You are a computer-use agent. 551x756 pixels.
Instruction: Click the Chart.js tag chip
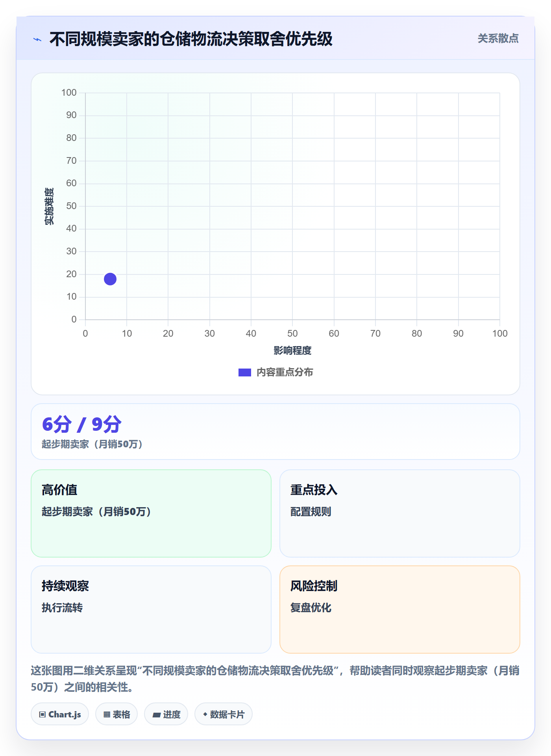click(60, 714)
